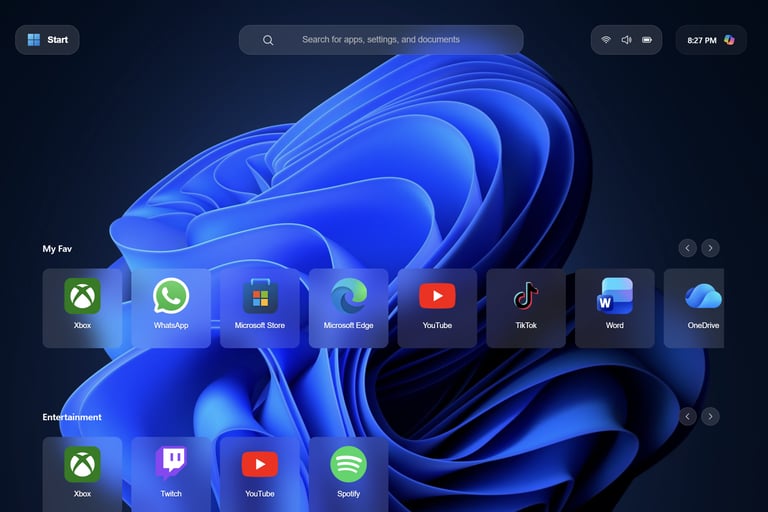The height and width of the screenshot is (512, 768).
Task: Open Twitch in Entertainment
Action: click(171, 474)
